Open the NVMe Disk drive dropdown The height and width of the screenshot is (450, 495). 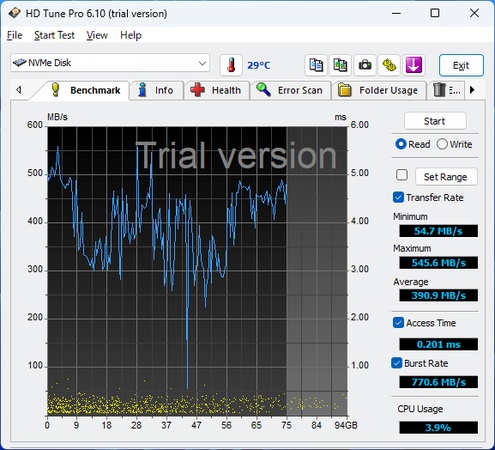pos(110,63)
